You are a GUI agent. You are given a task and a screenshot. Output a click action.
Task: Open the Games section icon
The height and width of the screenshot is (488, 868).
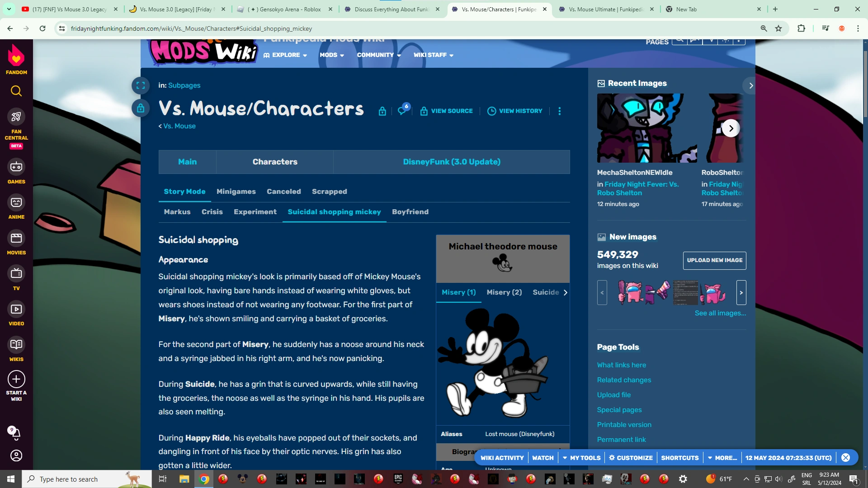[16, 167]
